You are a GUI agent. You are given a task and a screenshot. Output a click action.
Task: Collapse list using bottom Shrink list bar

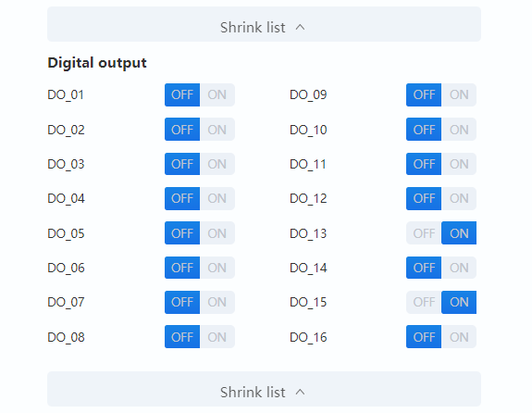[x=264, y=389]
